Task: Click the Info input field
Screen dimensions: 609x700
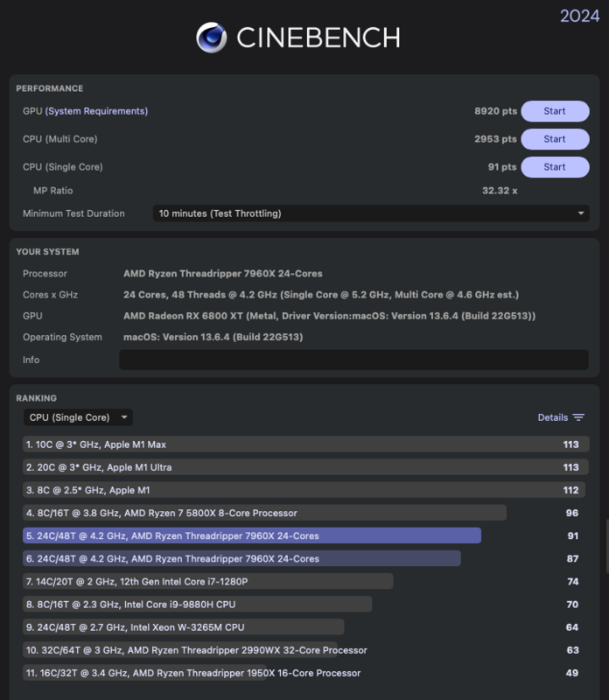Action: 350,358
